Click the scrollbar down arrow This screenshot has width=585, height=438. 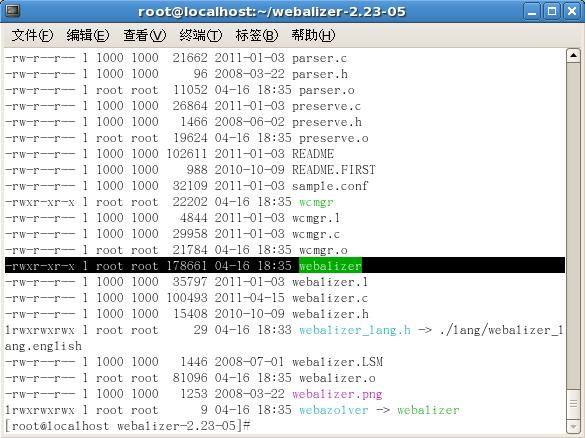[x=573, y=426]
